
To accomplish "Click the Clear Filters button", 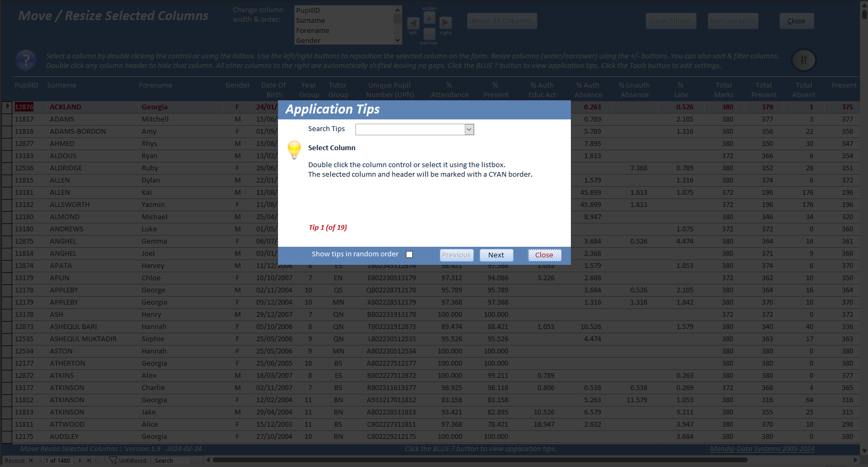I will [x=671, y=21].
